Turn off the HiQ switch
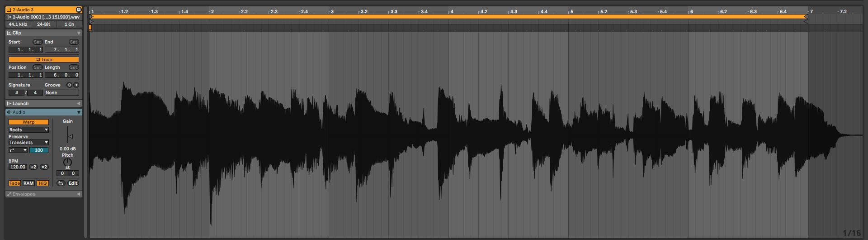This screenshot has height=240, width=868. (x=42, y=183)
